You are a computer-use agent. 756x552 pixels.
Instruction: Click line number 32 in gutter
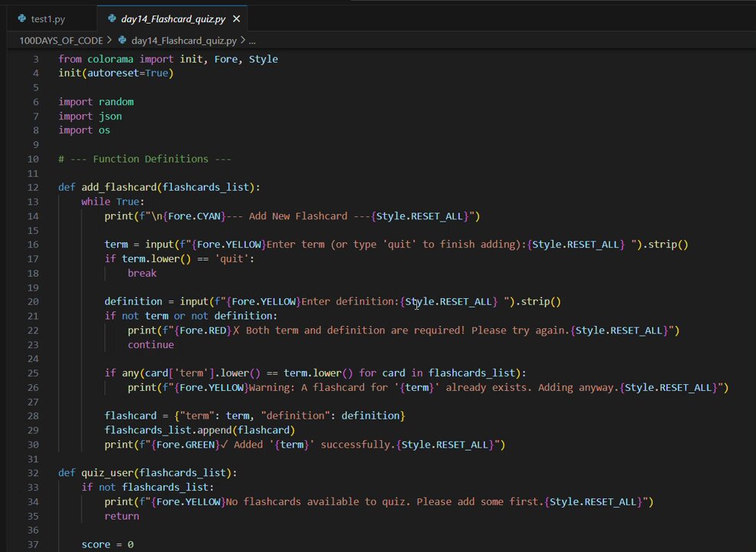click(x=33, y=473)
